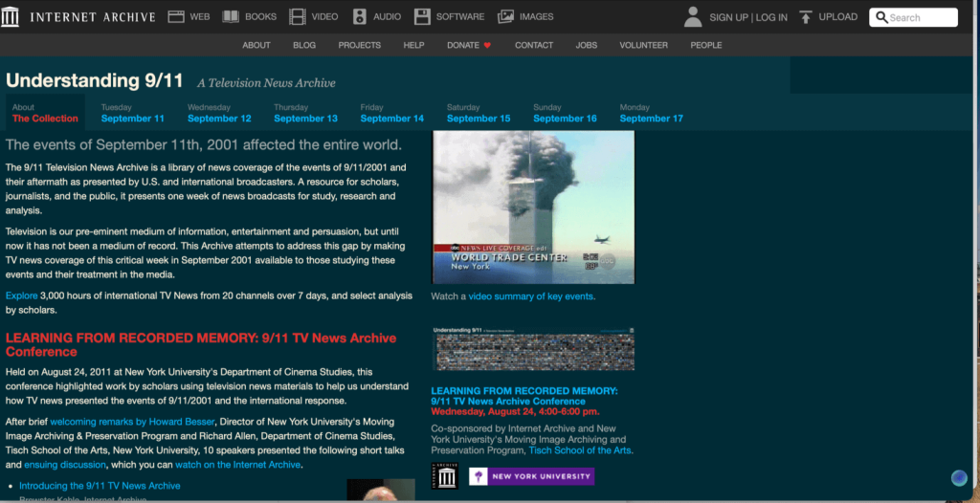Screen dimensions: 980x503
Task: Open the VIDEO menu label
Action: point(325,17)
